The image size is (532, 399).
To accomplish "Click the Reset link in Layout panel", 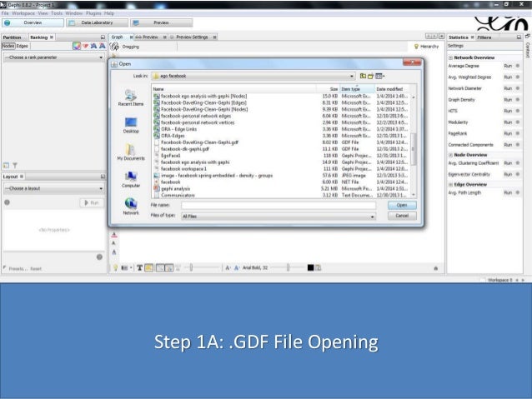I will click(36, 269).
